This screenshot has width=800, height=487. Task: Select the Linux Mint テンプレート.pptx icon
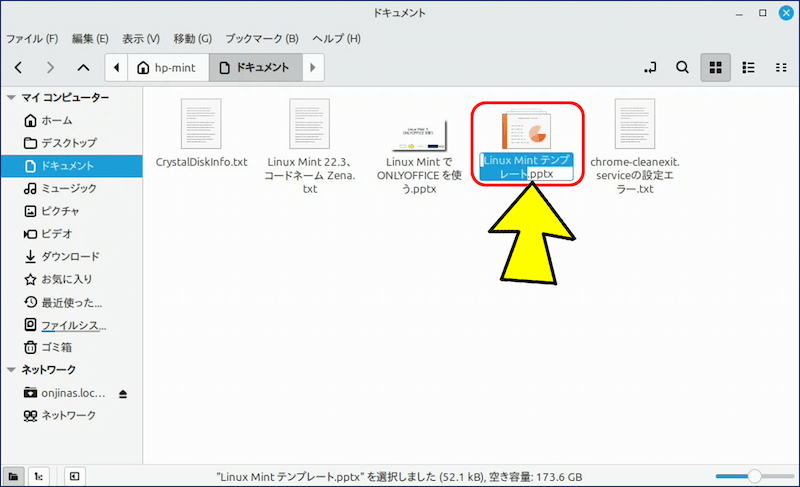pyautogui.click(x=527, y=129)
